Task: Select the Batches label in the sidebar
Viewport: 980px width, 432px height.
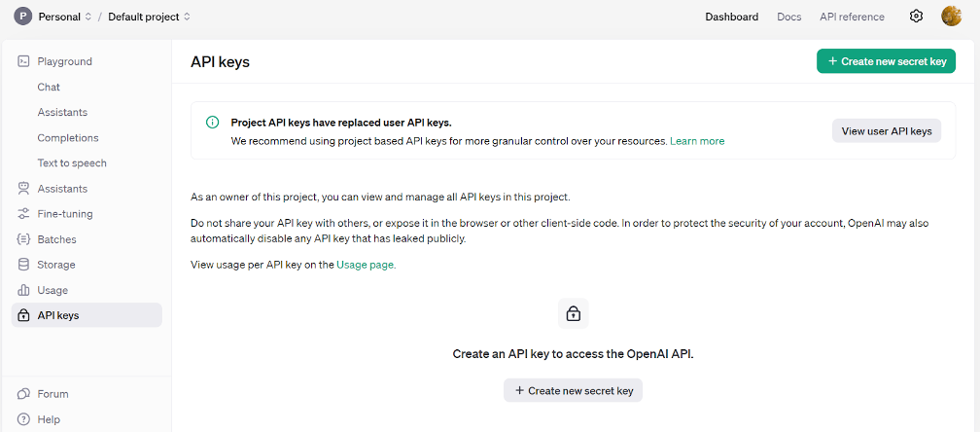Action: pyautogui.click(x=56, y=239)
